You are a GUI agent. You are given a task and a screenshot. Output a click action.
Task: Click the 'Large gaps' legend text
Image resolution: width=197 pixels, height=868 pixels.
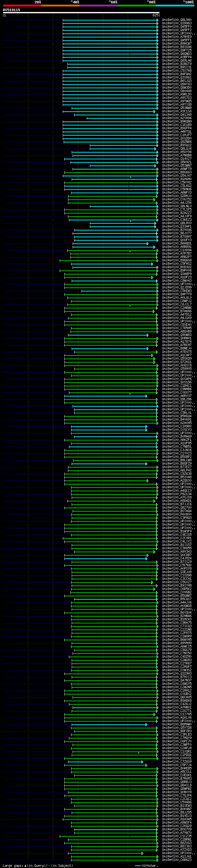click(x=13, y=866)
